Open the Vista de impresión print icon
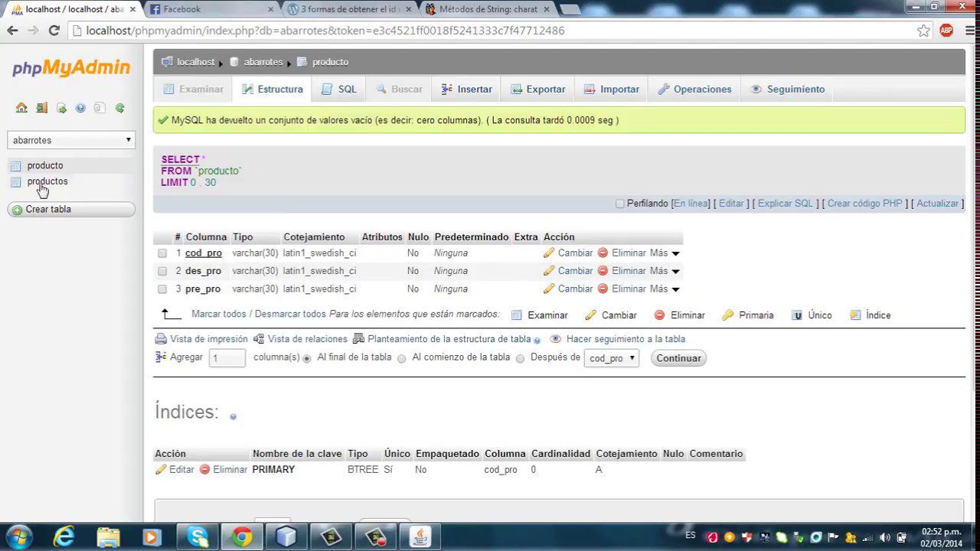Viewport: 980px width, 551px height. pos(161,338)
